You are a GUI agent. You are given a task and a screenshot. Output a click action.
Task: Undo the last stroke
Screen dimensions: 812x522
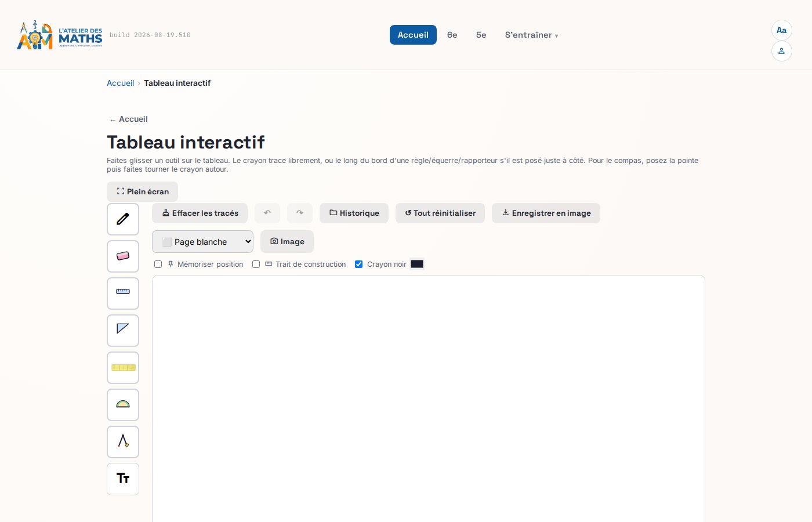point(267,213)
